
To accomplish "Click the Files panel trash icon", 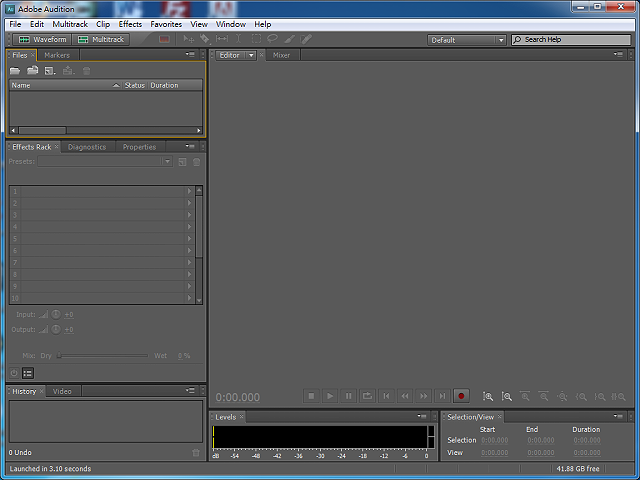I will click(86, 71).
